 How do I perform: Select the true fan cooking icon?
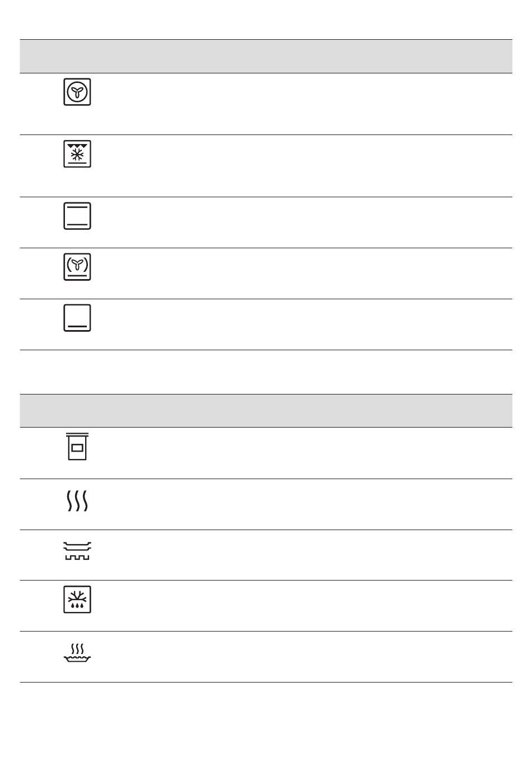77,92
